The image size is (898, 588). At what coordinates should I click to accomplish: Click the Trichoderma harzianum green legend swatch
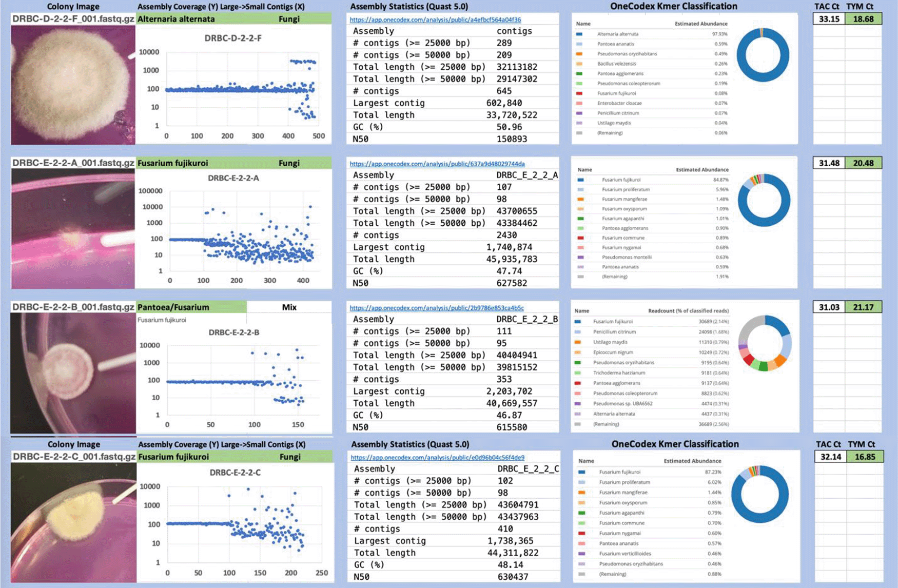[578, 373]
